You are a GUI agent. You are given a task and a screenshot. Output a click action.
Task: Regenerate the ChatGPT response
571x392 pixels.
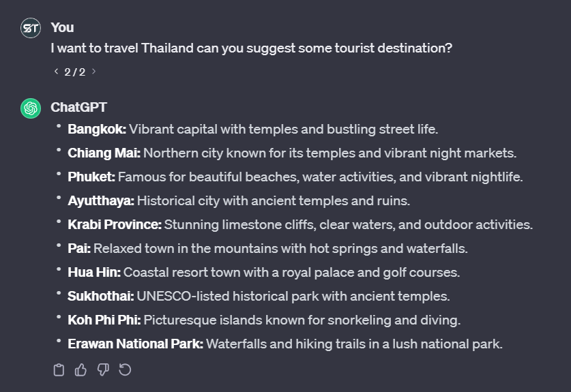[x=125, y=370]
